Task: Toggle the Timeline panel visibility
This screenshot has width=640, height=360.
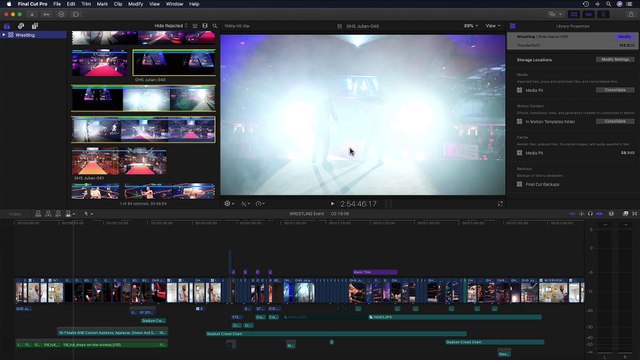Action: pos(589,14)
